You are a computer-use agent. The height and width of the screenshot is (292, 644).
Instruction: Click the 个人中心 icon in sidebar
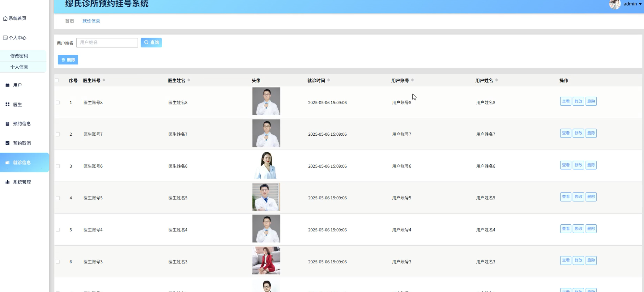pos(5,38)
